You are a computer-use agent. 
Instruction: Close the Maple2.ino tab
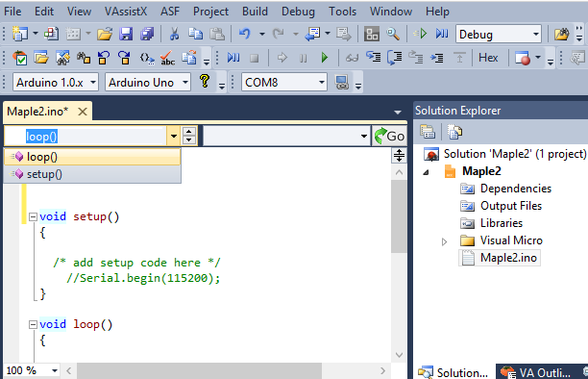click(x=83, y=112)
